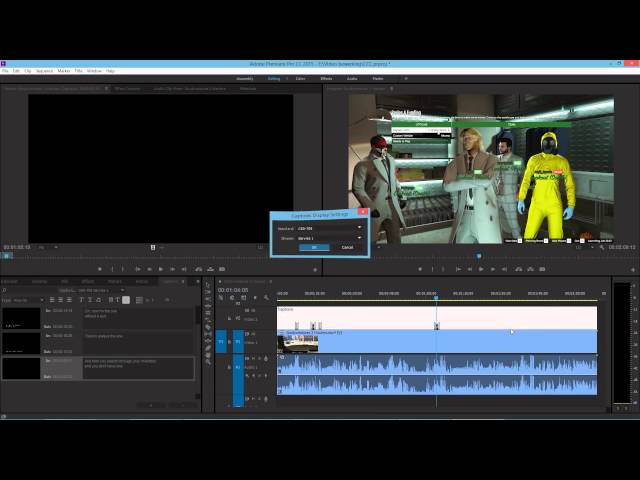
Task: Align caption text left
Action: (52, 300)
